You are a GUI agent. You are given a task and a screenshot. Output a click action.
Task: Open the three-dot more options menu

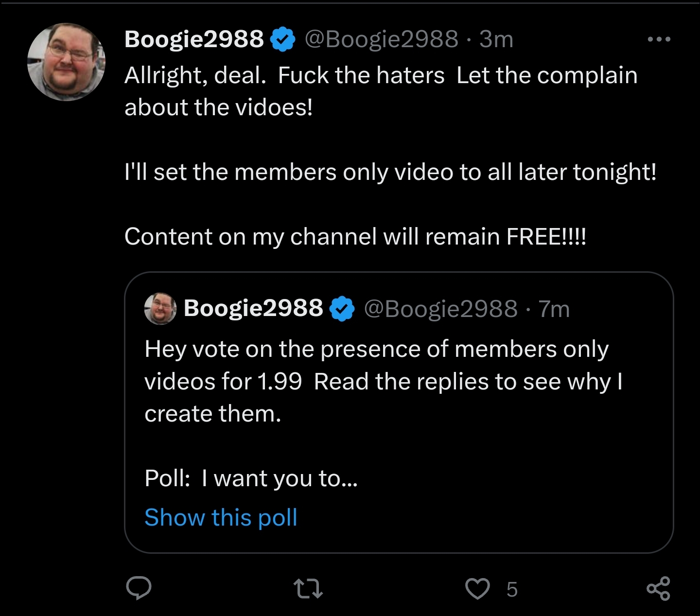coord(659,39)
